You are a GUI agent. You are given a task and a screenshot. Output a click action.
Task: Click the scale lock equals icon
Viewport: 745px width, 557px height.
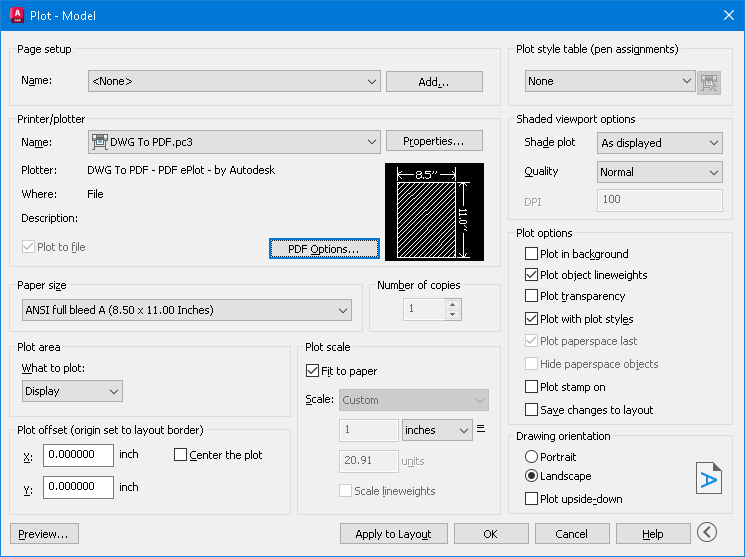(x=481, y=429)
